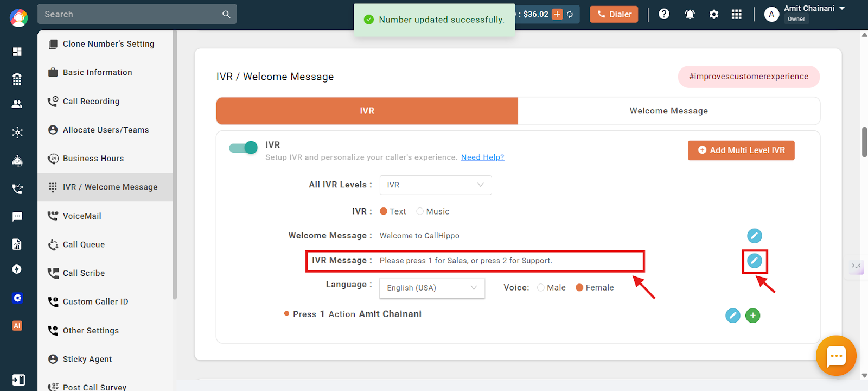Open the notifications bell icon
Image resolution: width=868 pixels, height=391 pixels.
[x=690, y=14]
